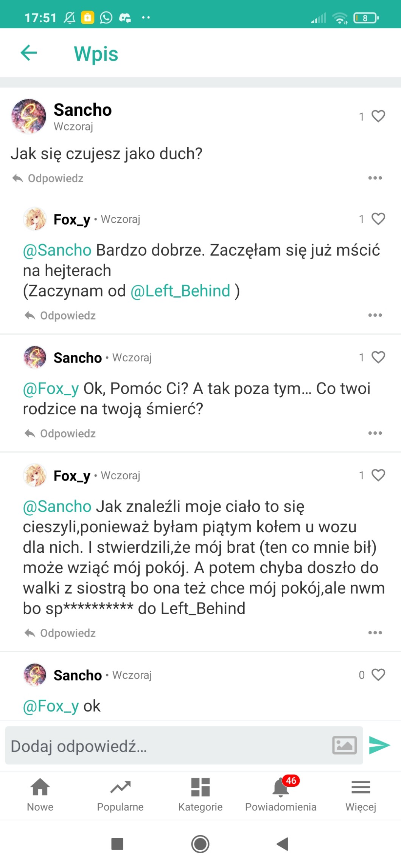This screenshot has height=868, width=401.
Task: Attach an image to the reply
Action: coord(344,745)
